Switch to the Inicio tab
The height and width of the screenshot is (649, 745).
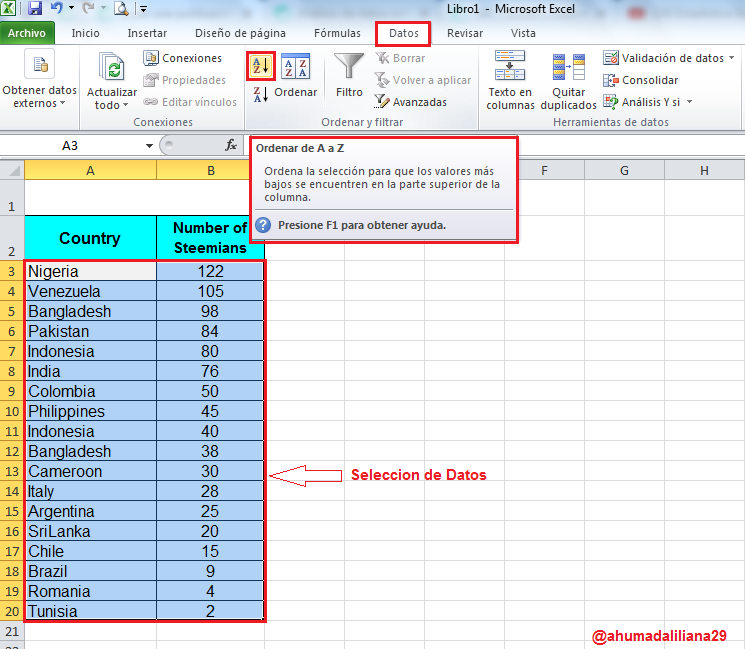tap(86, 33)
